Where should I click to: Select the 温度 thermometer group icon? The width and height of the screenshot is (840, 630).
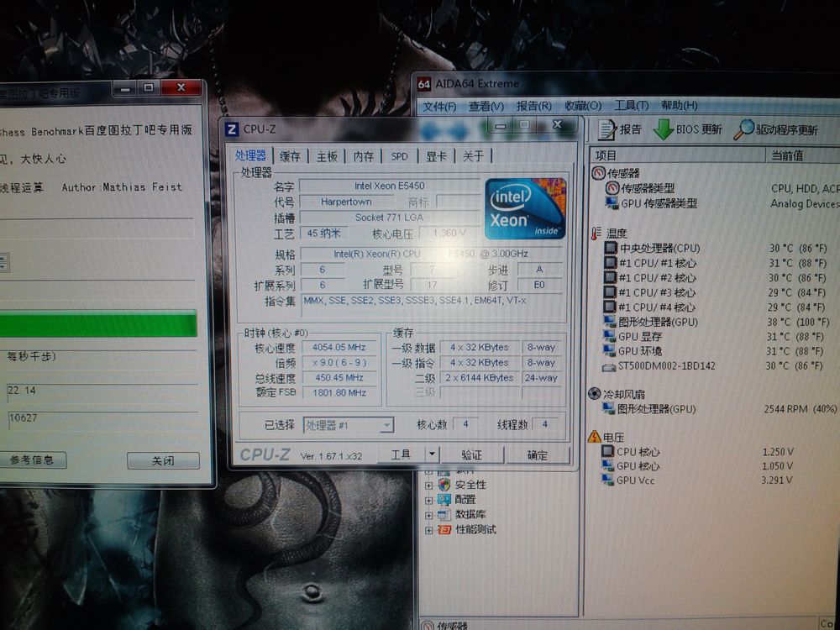pyautogui.click(x=596, y=233)
